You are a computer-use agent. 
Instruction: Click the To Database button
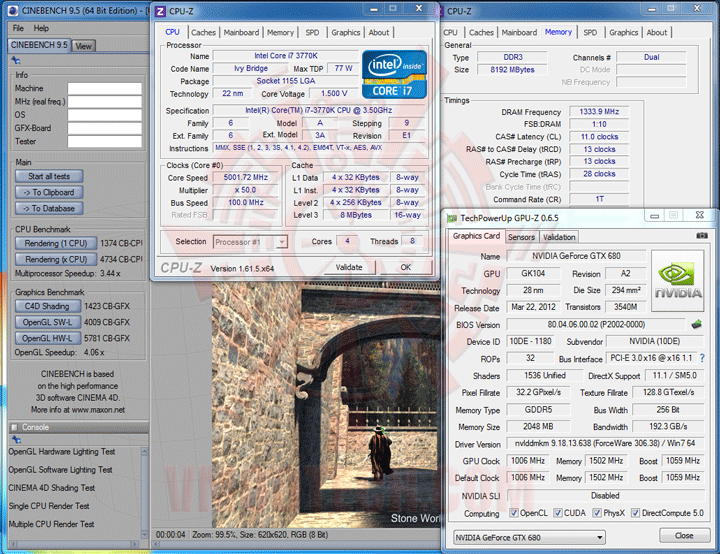tap(49, 209)
